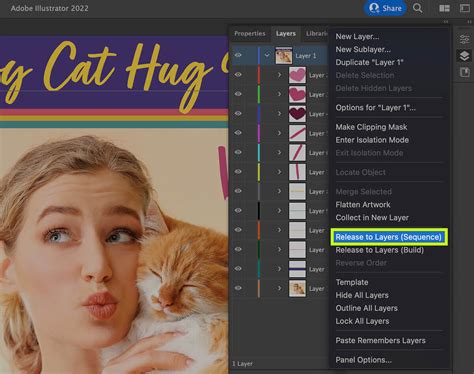This screenshot has height=374, width=474.
Task: Collapse Layer 1 with its down chevron
Action: tap(267, 55)
